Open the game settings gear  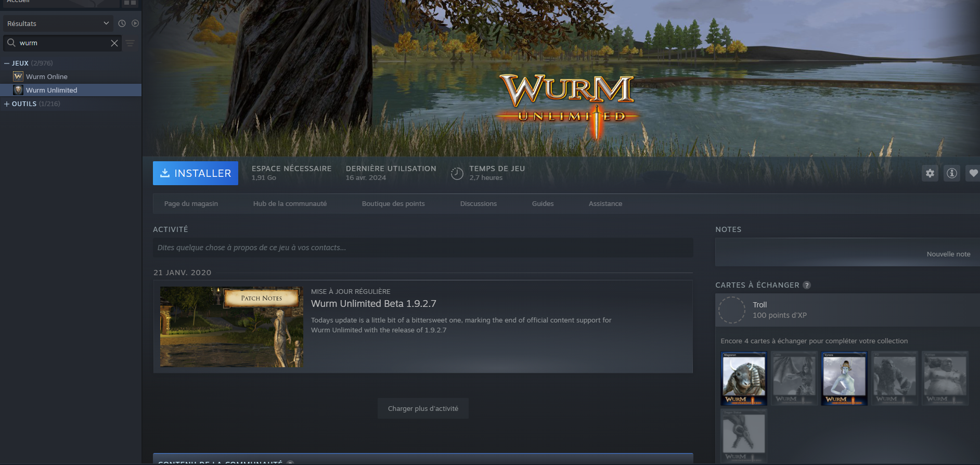930,173
